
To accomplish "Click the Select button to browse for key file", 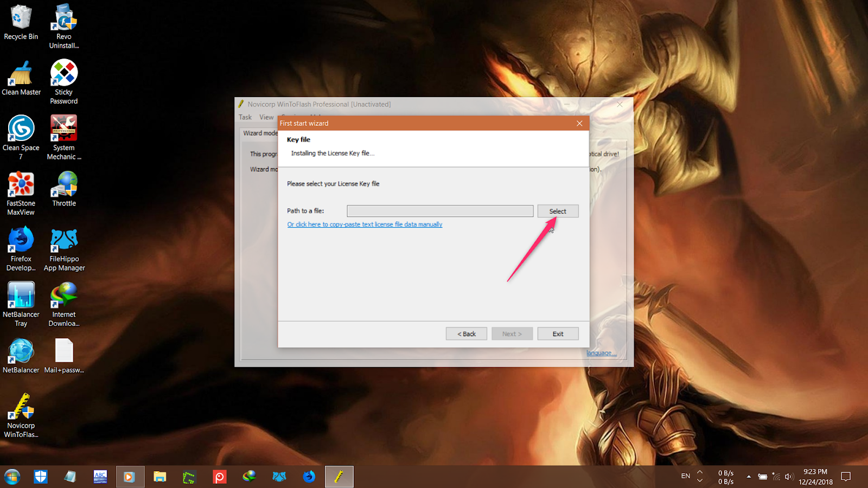I will [558, 211].
